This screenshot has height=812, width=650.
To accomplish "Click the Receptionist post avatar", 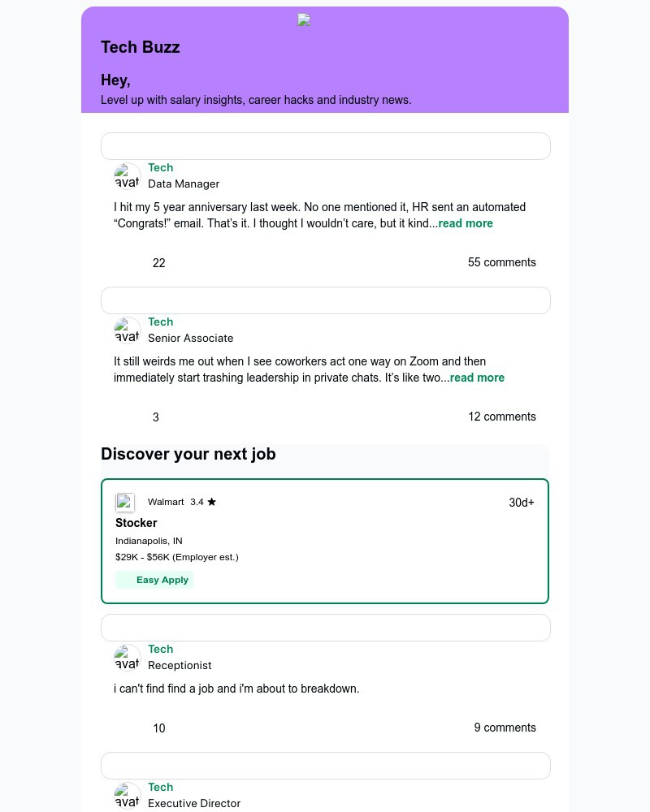I will (x=128, y=658).
